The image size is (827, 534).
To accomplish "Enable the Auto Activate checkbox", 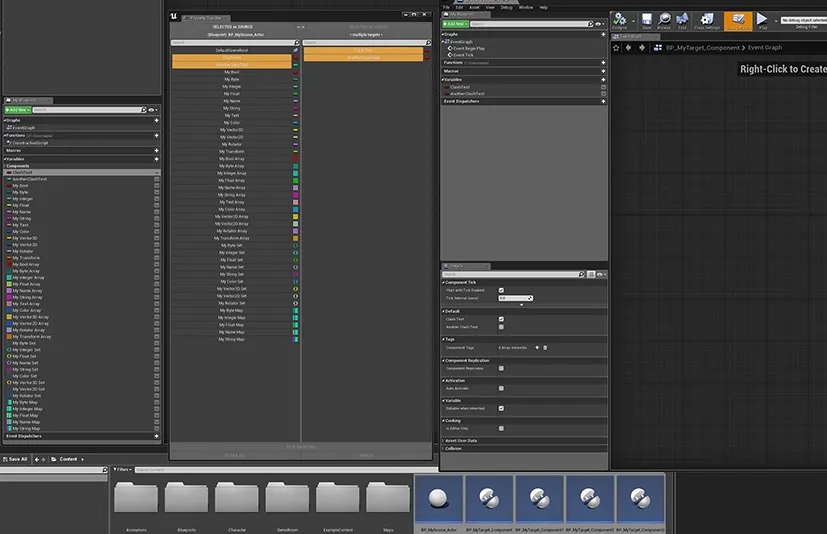I will (x=501, y=388).
